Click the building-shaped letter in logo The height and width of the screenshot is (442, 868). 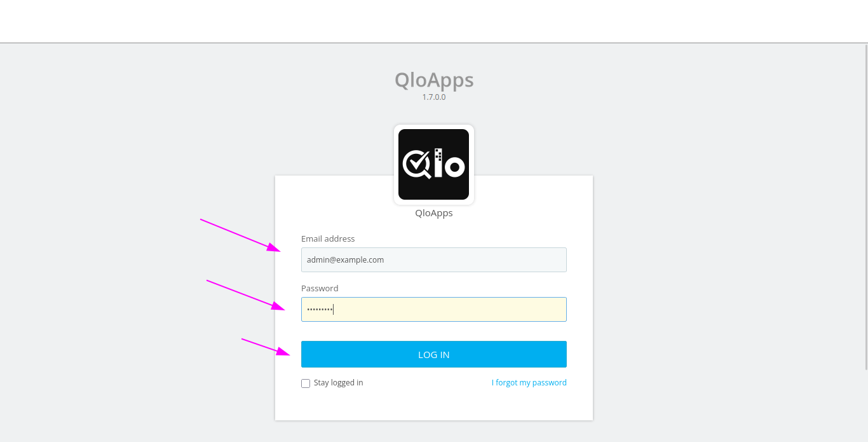tap(438, 163)
